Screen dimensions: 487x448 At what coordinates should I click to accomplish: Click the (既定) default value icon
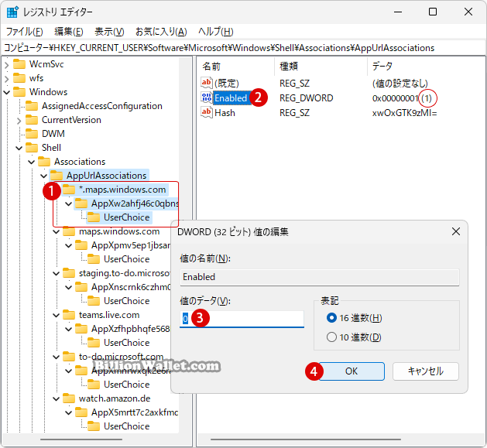click(x=207, y=83)
